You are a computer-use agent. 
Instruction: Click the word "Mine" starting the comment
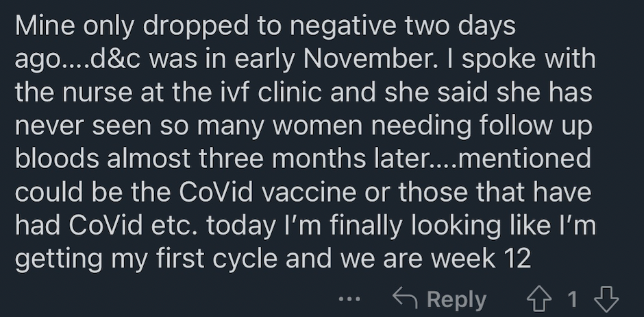(x=45, y=26)
